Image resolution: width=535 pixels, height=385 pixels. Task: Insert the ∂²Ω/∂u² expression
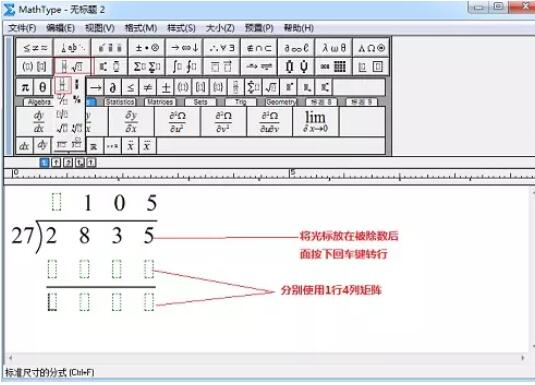(177, 122)
